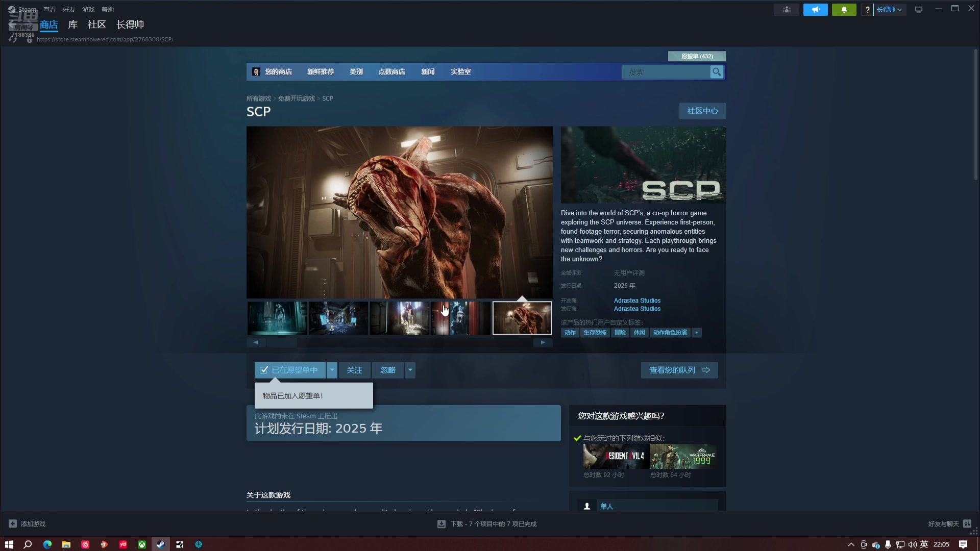The height and width of the screenshot is (551, 980).
Task: Open Microsoft Edge from the taskbar
Action: coord(47,544)
